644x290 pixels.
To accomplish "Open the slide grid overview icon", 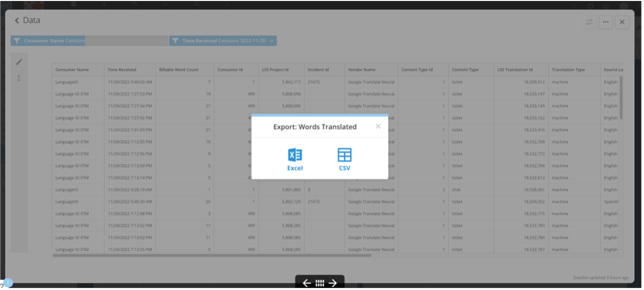I will point(320,283).
